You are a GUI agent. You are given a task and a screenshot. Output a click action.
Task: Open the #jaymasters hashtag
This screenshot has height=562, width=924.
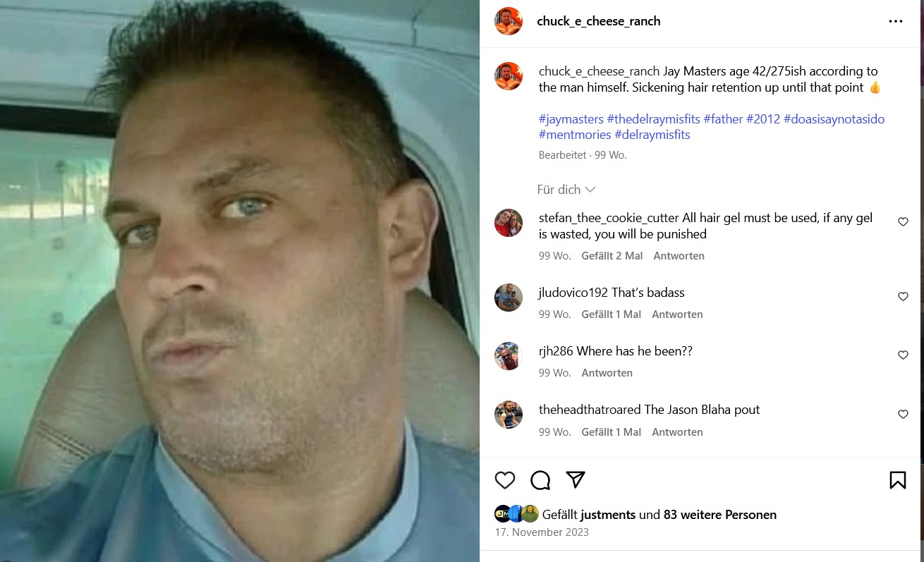pos(571,119)
